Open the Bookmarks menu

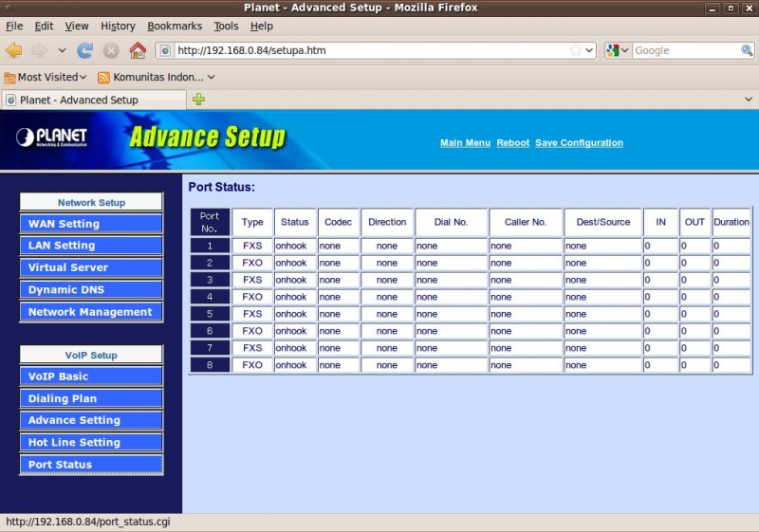click(x=174, y=26)
